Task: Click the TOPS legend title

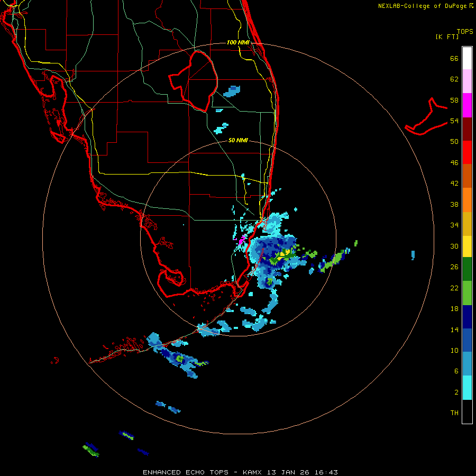Action: pyautogui.click(x=465, y=31)
